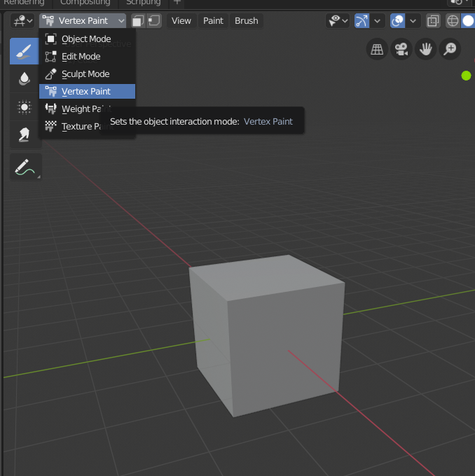This screenshot has height=476, width=475.
Task: Switch to wireframe shading
Action: (453, 21)
